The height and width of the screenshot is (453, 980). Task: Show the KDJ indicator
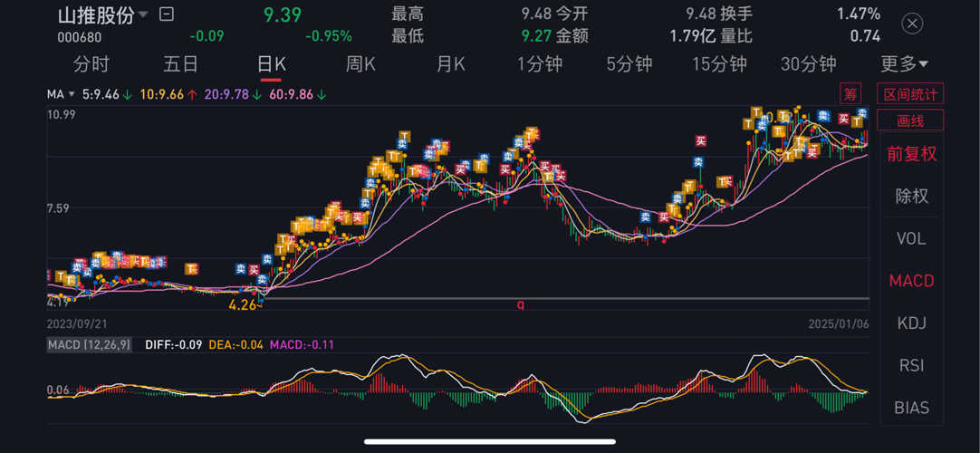tap(912, 323)
